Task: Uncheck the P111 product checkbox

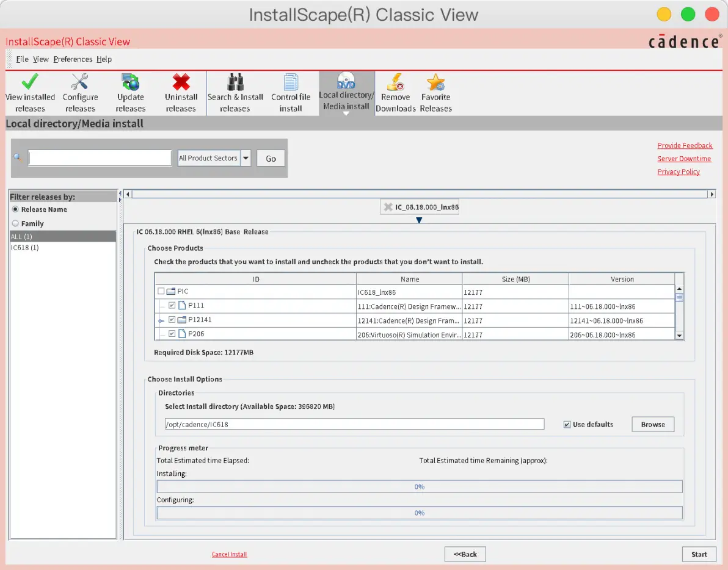Action: (172, 305)
